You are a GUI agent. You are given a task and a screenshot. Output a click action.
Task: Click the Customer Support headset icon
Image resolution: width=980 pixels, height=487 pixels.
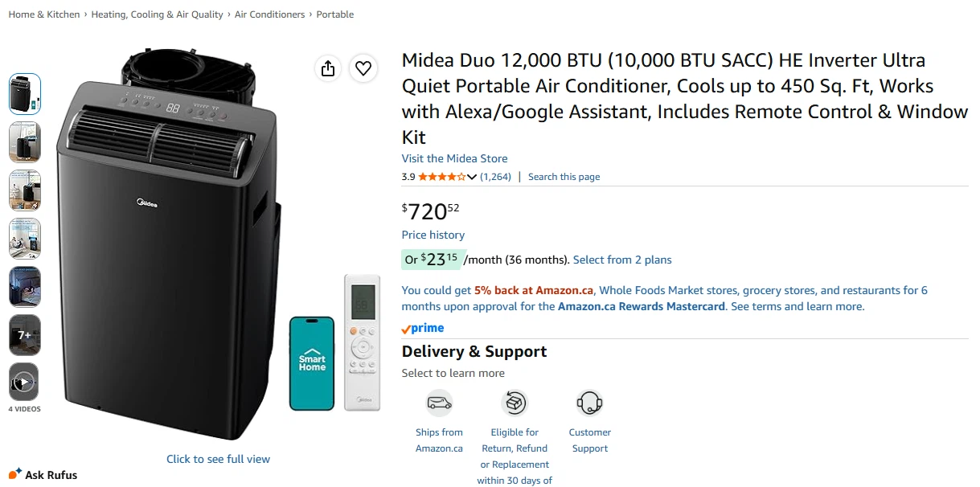(589, 403)
